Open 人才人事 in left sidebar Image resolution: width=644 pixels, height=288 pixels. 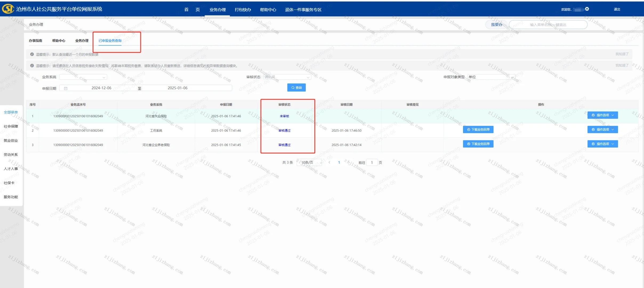[11, 169]
